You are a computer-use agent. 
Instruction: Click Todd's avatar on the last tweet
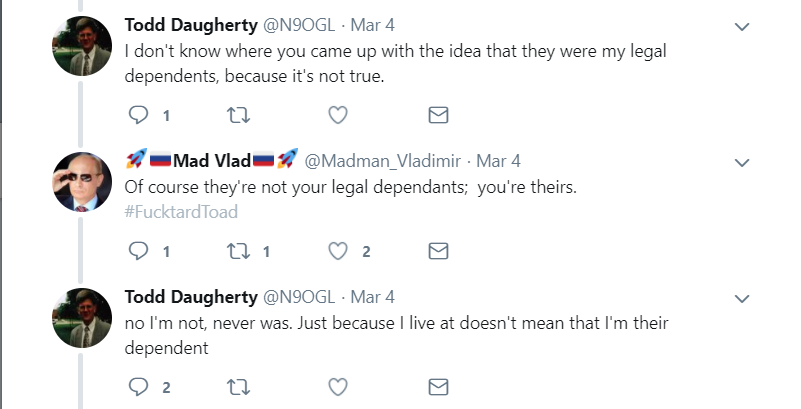(x=81, y=318)
